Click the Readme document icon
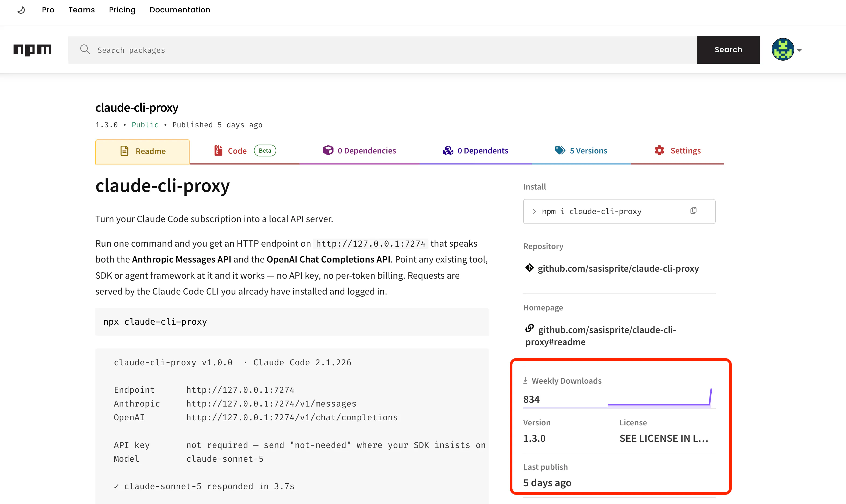This screenshot has width=846, height=504. pos(124,151)
